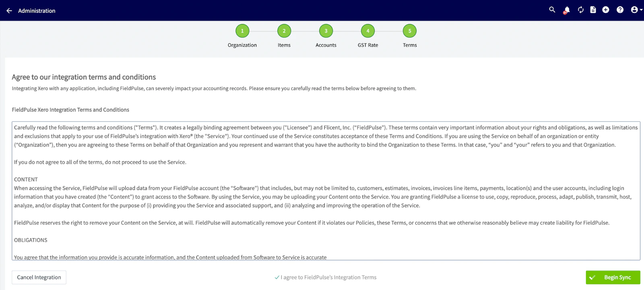Go back using the Administration arrow
Image resolution: width=644 pixels, height=290 pixels.
point(9,11)
